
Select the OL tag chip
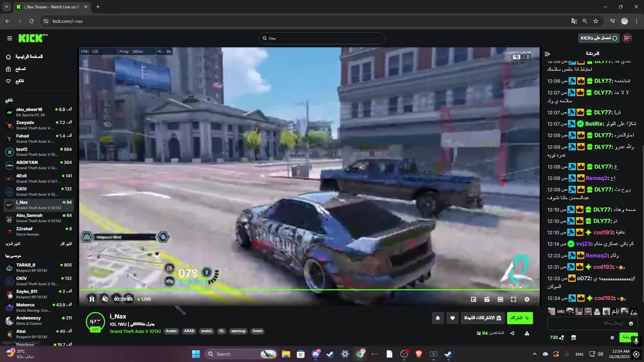221,331
